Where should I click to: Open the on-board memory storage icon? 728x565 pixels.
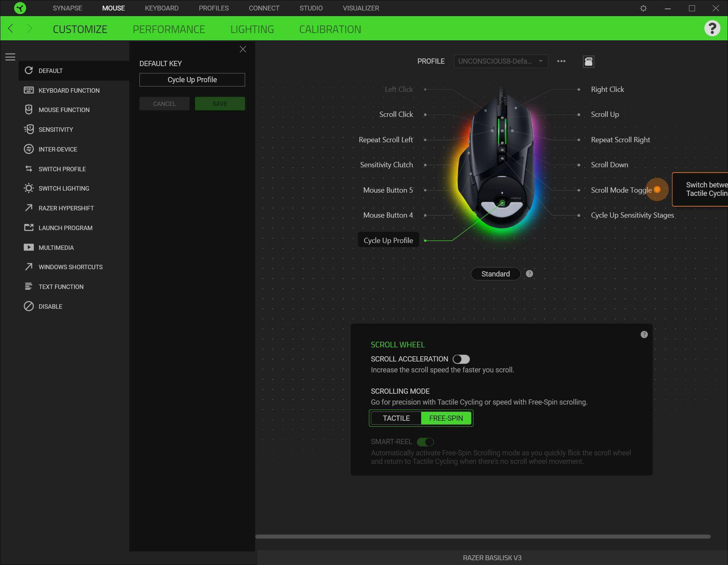click(588, 61)
